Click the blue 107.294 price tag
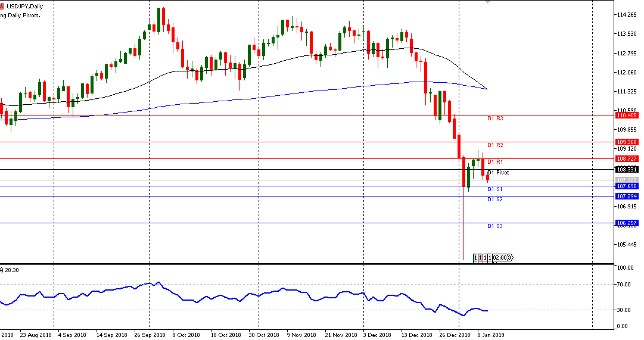644x340 pixels. coord(627,196)
